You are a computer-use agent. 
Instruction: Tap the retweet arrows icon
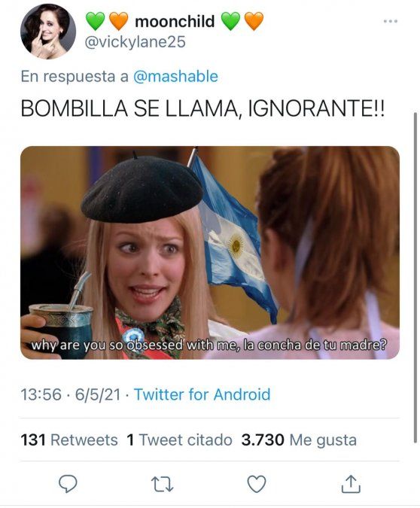[163, 484]
